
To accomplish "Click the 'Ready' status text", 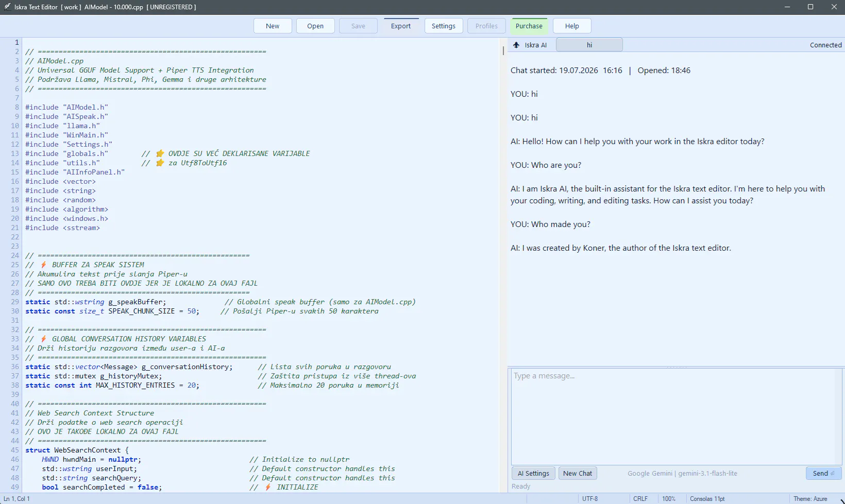I will point(520,486).
